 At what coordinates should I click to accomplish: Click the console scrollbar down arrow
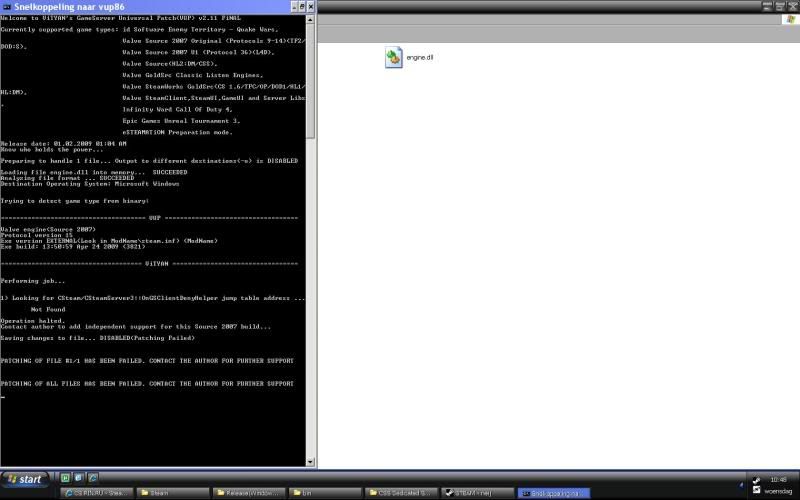pos(310,462)
